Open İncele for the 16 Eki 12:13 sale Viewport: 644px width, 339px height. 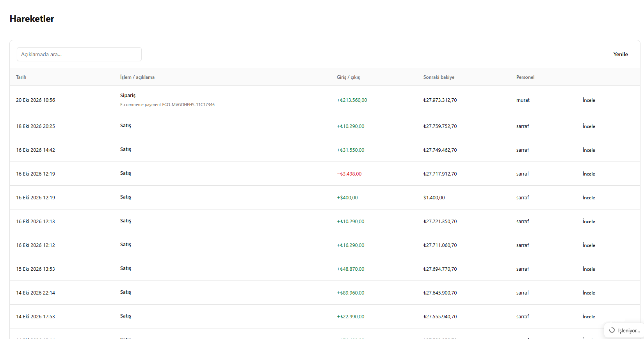pyautogui.click(x=589, y=222)
